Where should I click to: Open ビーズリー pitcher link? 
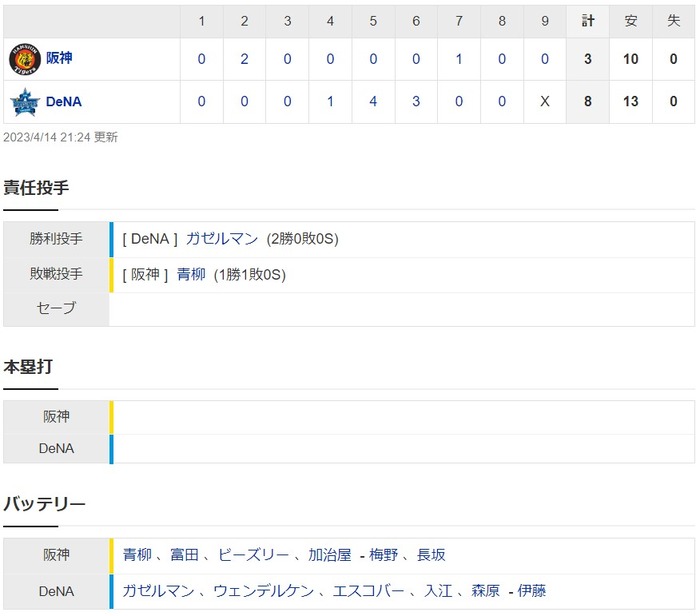click(x=253, y=555)
